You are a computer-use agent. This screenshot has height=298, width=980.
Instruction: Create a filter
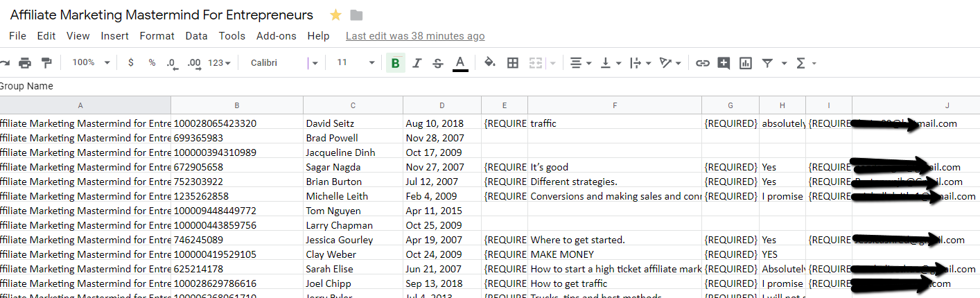point(767,63)
